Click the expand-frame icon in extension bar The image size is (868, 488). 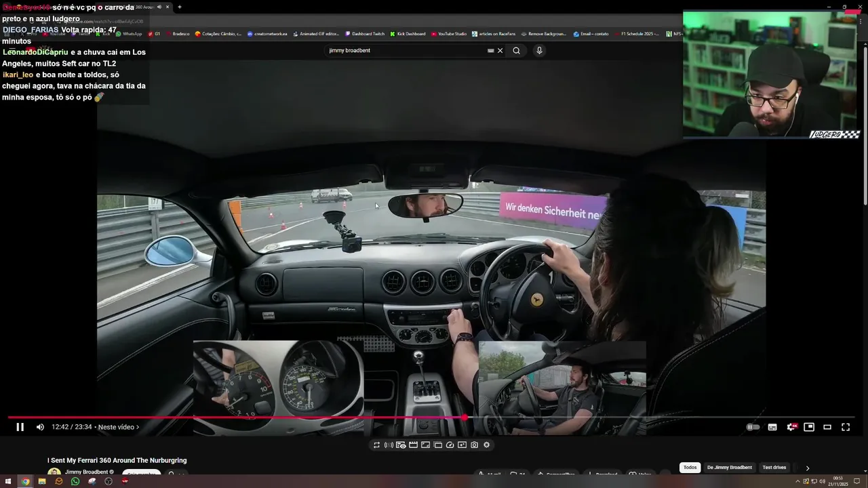[x=425, y=445]
